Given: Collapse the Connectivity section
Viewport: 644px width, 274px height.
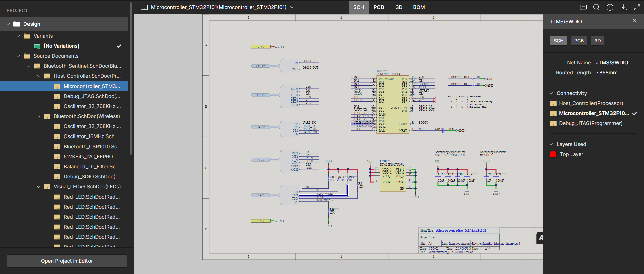Looking at the screenshot, I should click(551, 93).
